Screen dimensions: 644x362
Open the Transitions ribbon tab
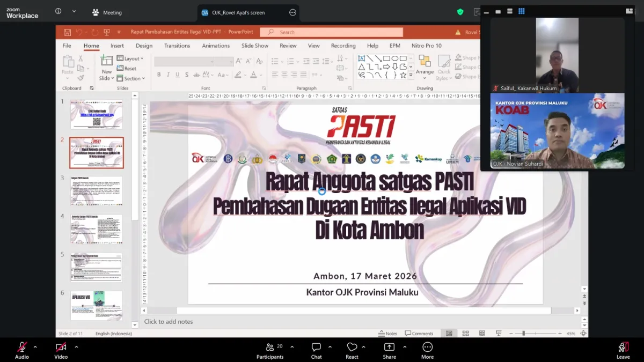pyautogui.click(x=177, y=46)
